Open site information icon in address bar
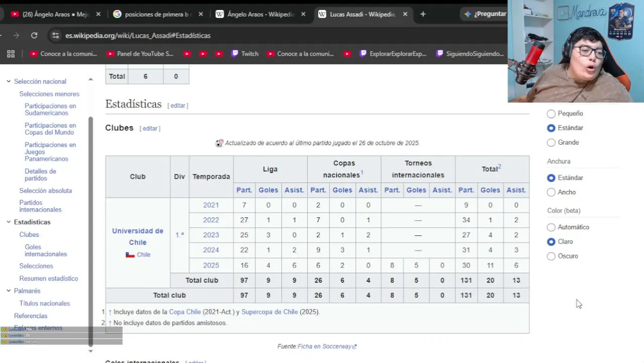Viewport: 644px width, 363px height. (x=55, y=35)
